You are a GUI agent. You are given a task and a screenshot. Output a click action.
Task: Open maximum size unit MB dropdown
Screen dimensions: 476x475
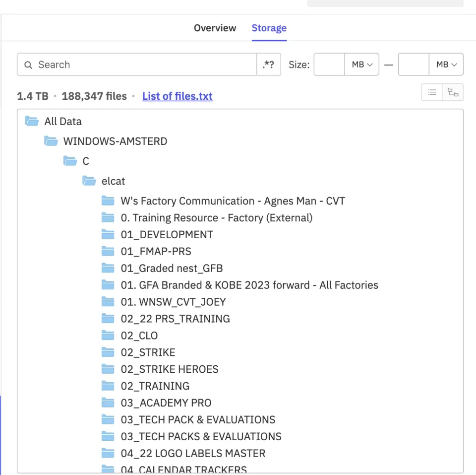coord(446,65)
